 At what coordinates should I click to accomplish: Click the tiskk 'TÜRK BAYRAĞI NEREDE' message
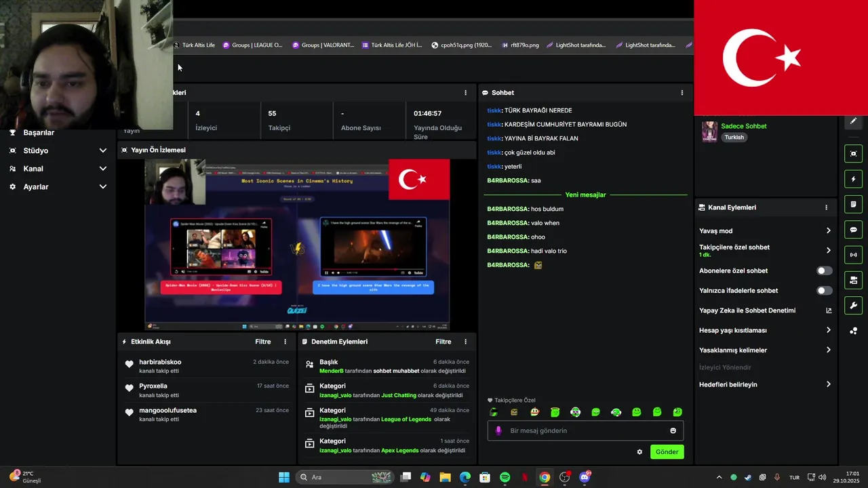[x=530, y=110]
